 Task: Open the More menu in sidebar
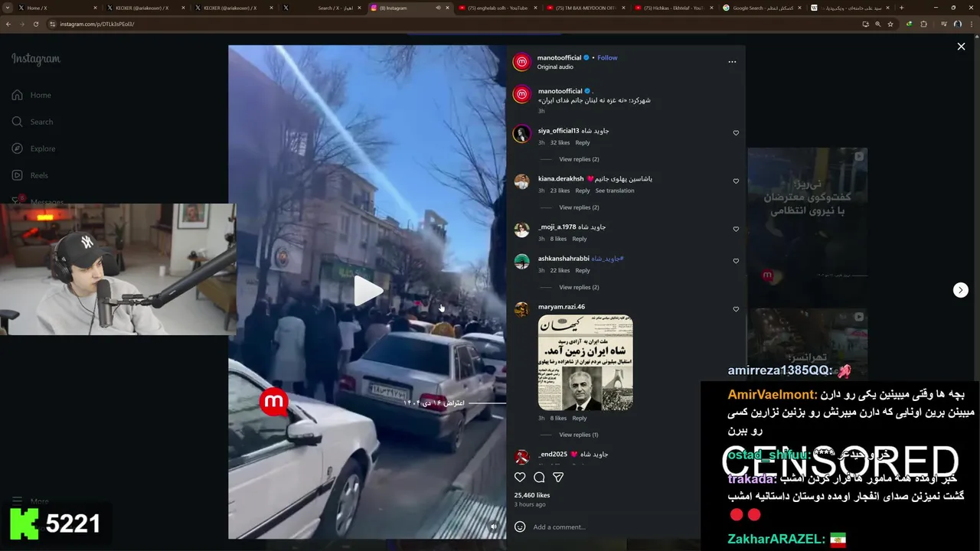click(31, 501)
